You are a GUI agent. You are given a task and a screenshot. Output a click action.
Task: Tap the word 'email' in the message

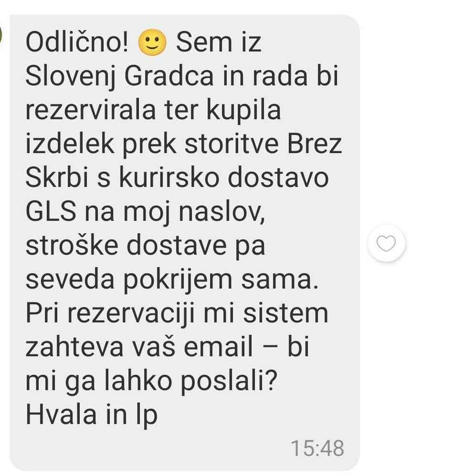(x=218, y=347)
